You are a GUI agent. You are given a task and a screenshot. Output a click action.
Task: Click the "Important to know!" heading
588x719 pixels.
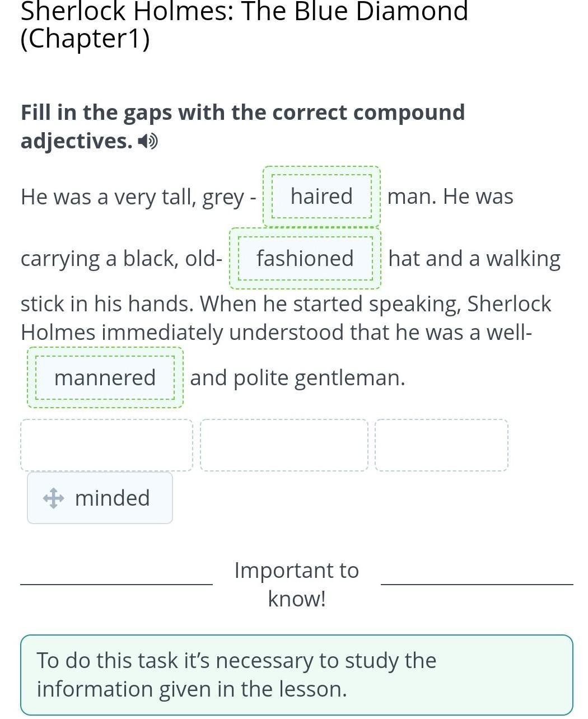[297, 584]
